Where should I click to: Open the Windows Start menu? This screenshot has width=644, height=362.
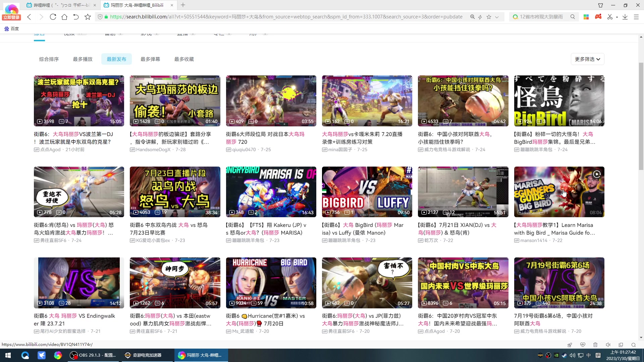pos(8,355)
